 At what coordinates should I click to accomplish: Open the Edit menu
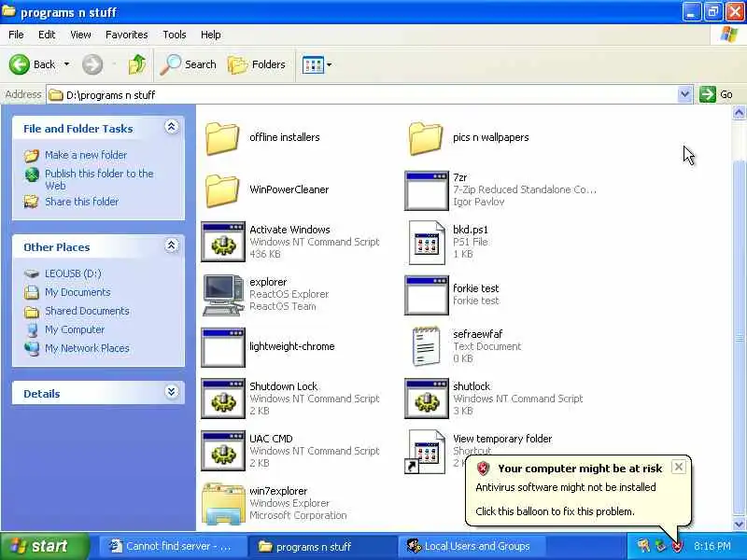(47, 35)
